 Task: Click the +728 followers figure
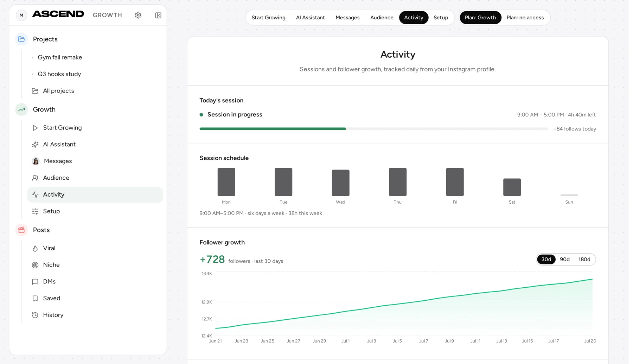point(212,260)
